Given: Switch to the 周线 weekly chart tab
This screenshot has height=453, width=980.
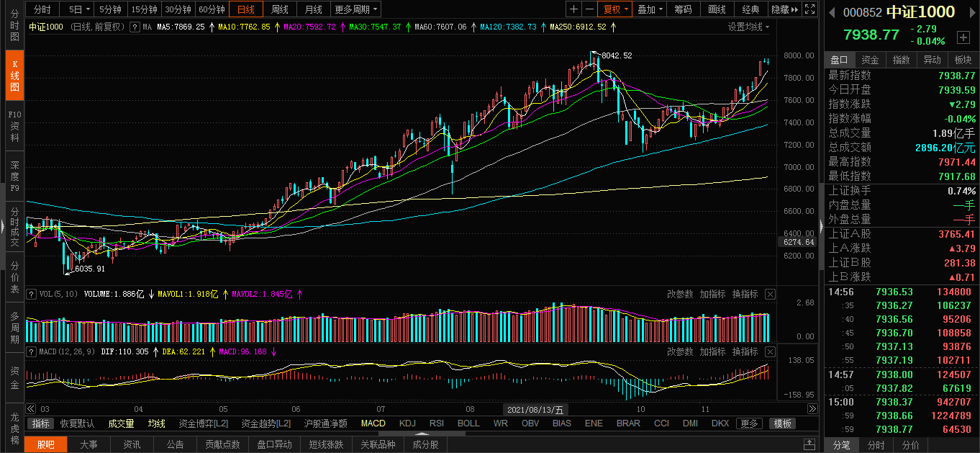Looking at the screenshot, I should point(279,9).
